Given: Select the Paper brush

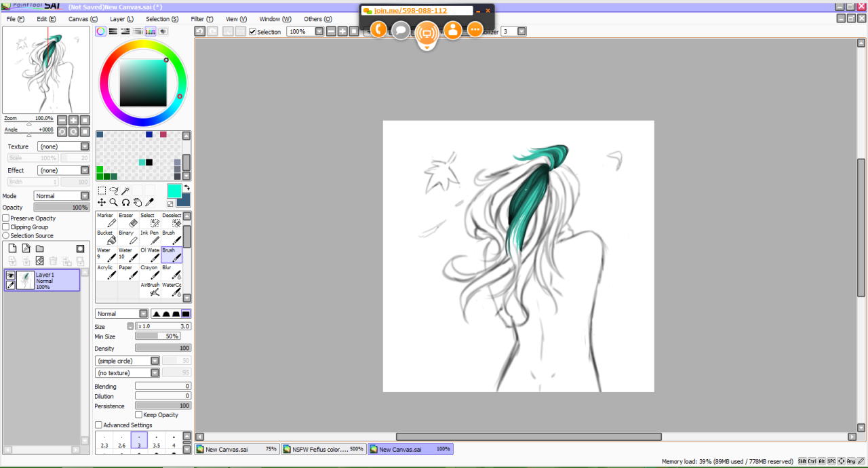Looking at the screenshot, I should coord(127,272).
